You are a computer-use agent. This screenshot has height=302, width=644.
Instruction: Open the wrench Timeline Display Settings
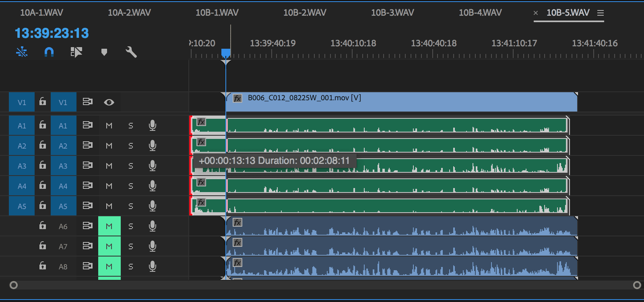131,52
